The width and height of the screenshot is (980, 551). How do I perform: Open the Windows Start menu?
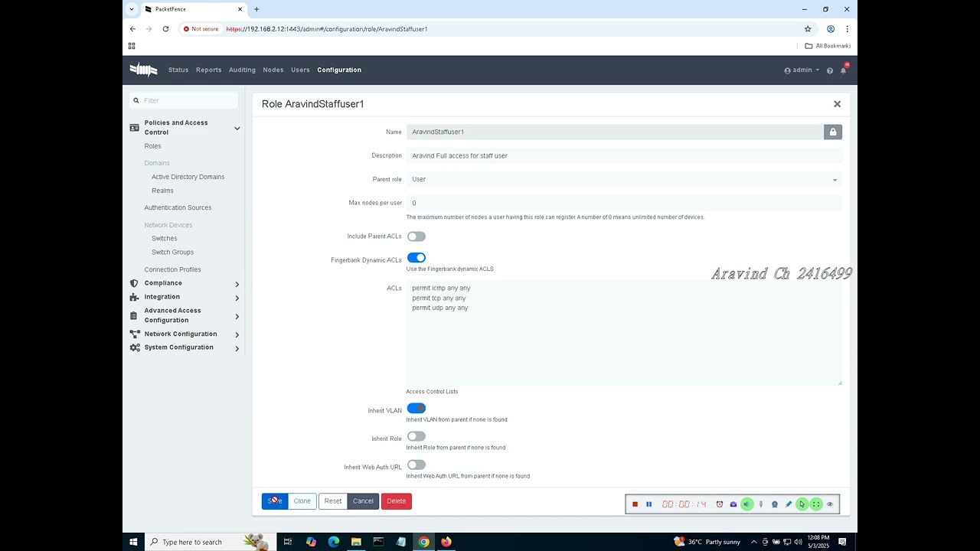pos(133,542)
